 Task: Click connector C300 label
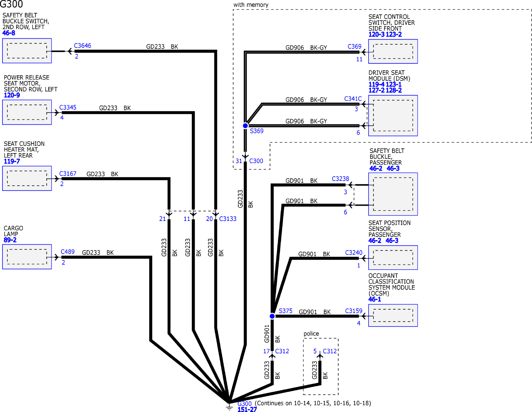click(256, 161)
